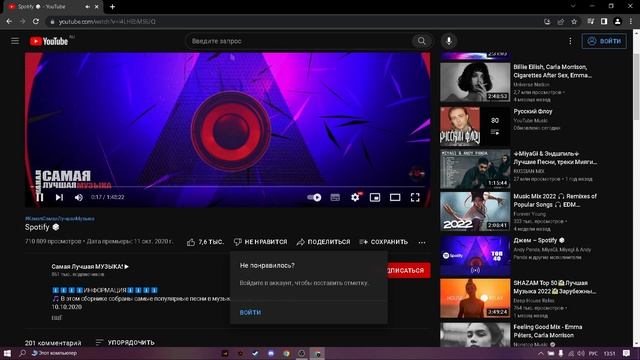The image size is (640, 360).
Task: Enable miniplayer mode
Action: (x=375, y=198)
